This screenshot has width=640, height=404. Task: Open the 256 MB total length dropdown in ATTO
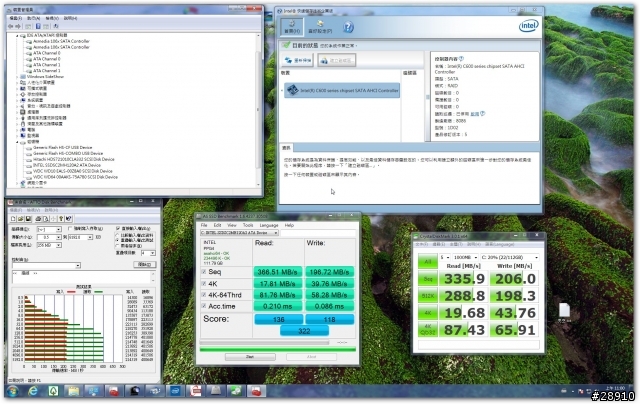click(x=49, y=245)
